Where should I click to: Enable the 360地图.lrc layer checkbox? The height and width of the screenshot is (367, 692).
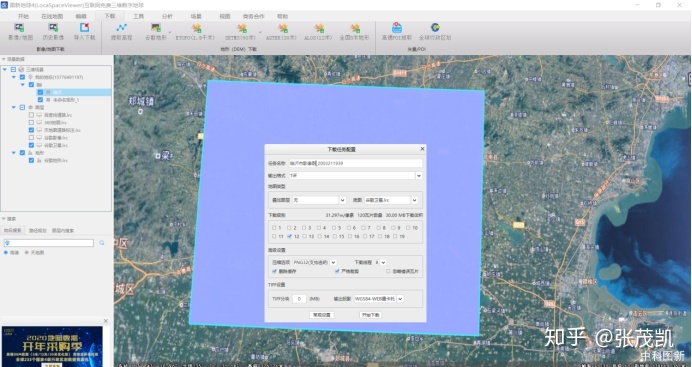click(x=31, y=123)
